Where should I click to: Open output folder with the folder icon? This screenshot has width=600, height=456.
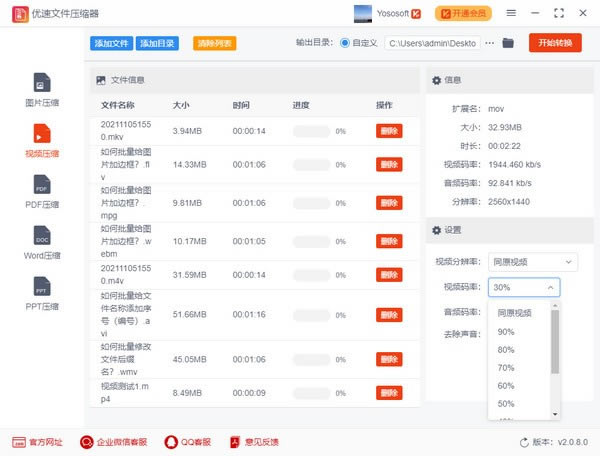tap(508, 43)
